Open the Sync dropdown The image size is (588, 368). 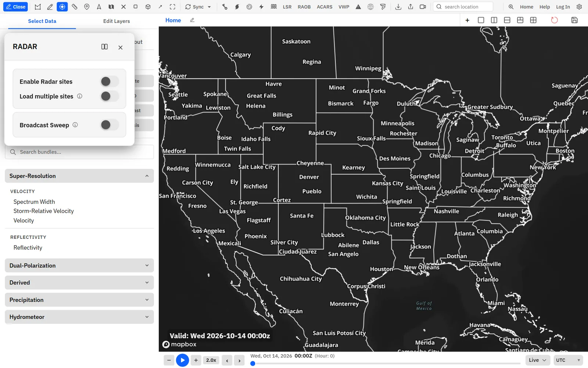coord(198,7)
